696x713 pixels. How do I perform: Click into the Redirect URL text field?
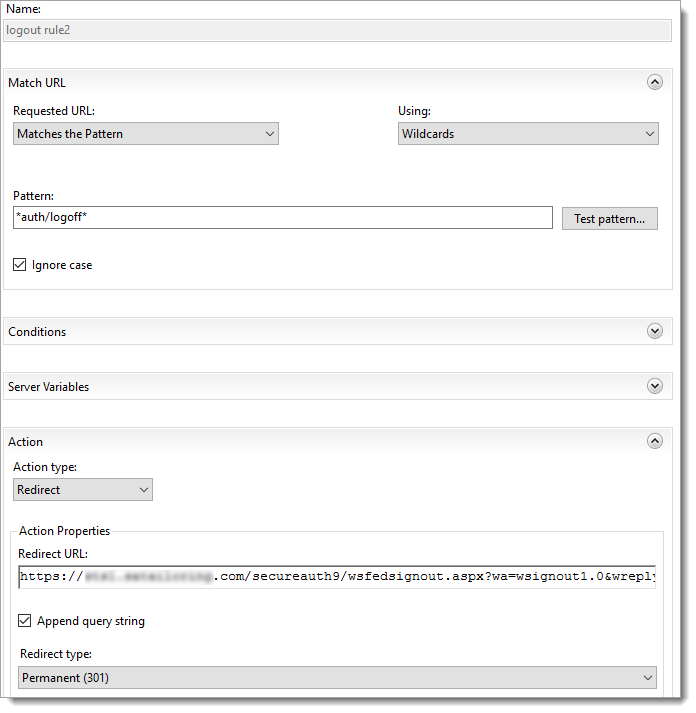click(336, 577)
